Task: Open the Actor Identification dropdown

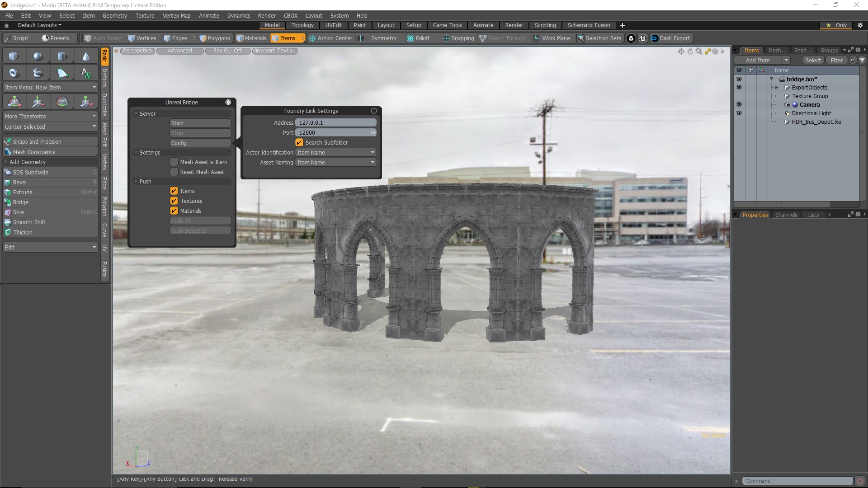Action: point(335,152)
